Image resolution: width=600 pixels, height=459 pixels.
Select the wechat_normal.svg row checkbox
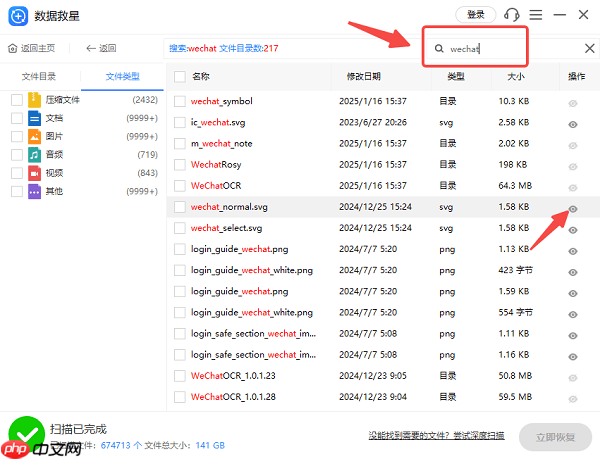pyautogui.click(x=180, y=207)
